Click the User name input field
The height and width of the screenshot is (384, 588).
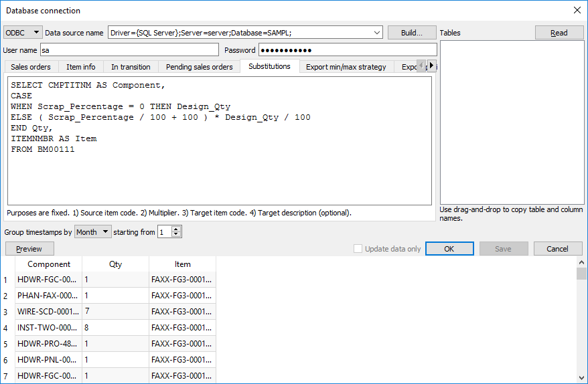[129, 50]
